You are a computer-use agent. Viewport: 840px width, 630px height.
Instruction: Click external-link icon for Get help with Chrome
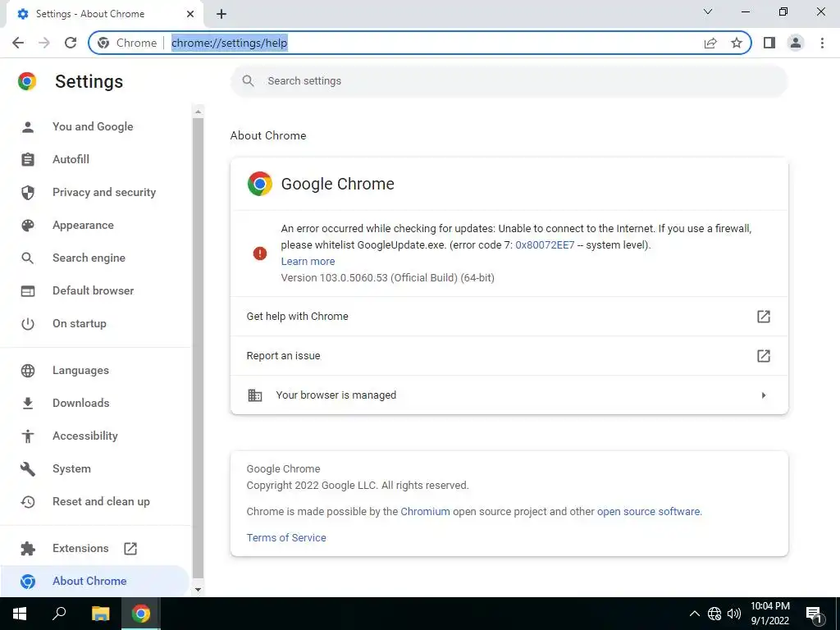coord(764,316)
